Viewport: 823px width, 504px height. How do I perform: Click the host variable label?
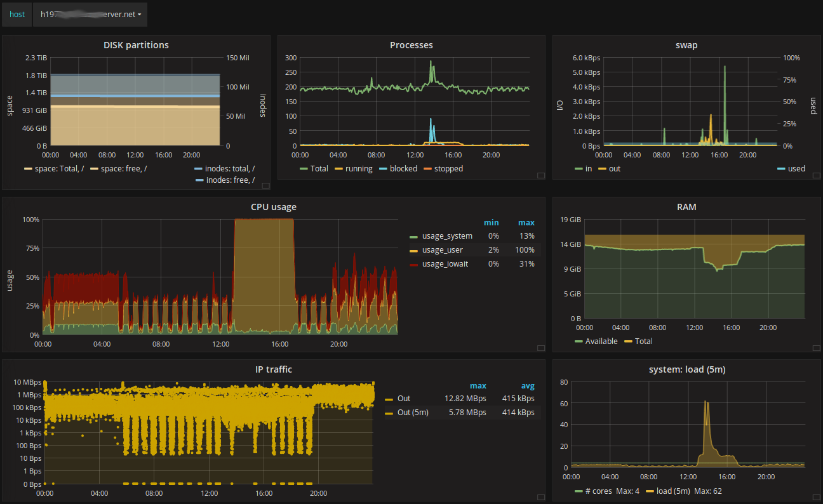(x=17, y=14)
